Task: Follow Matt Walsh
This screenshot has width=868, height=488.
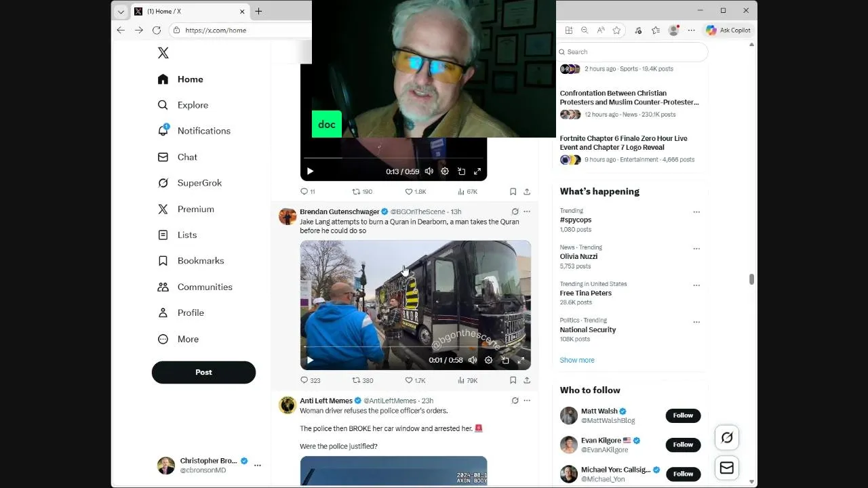Action: (683, 415)
